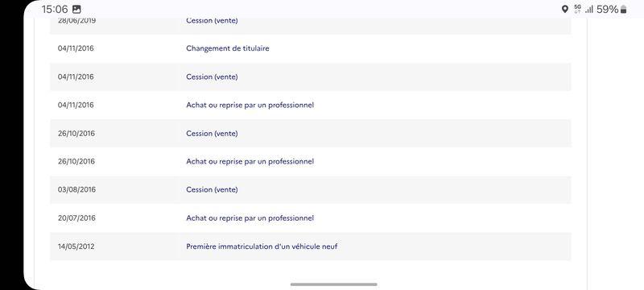Tap the bottom navigation gesture handle
This screenshot has height=290, width=644.
click(333, 284)
